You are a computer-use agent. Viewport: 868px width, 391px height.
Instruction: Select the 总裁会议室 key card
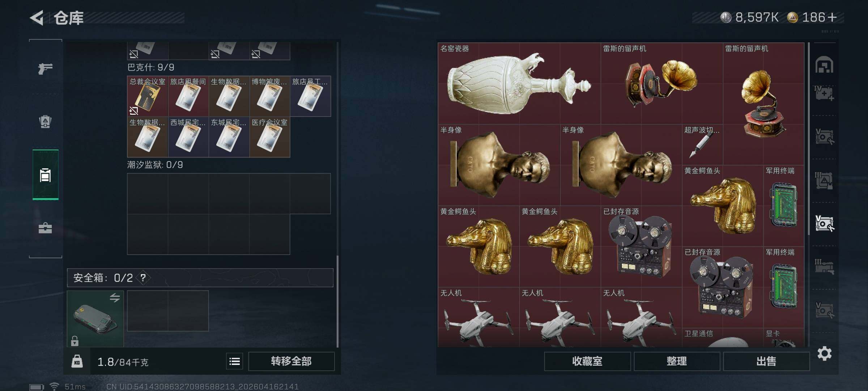(x=148, y=96)
